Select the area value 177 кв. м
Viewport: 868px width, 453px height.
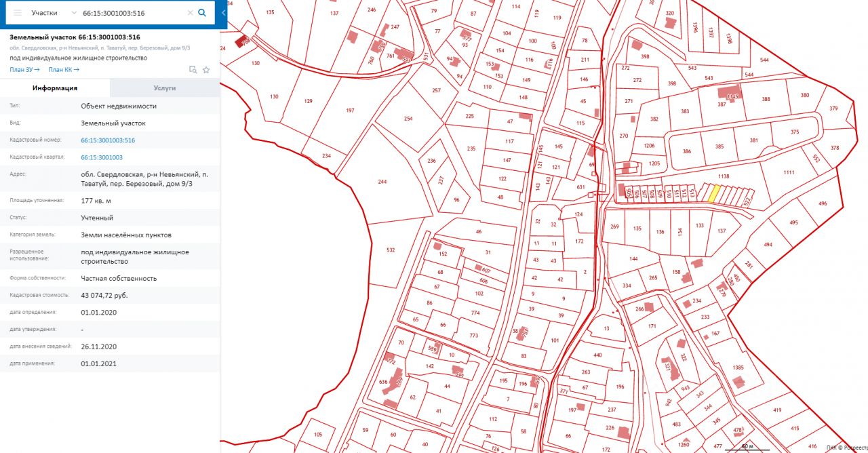click(96, 201)
